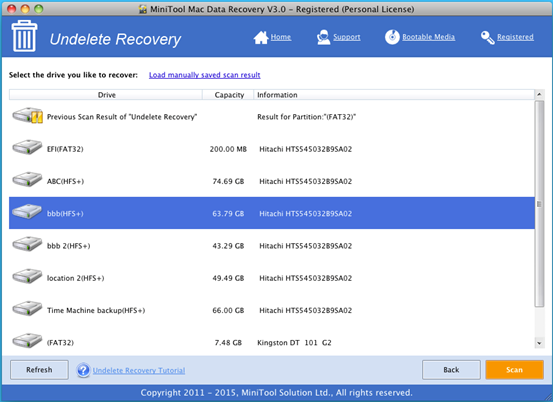This screenshot has height=402, width=553.
Task: Select the EFI(FAT32) drive name
Action: [65, 149]
